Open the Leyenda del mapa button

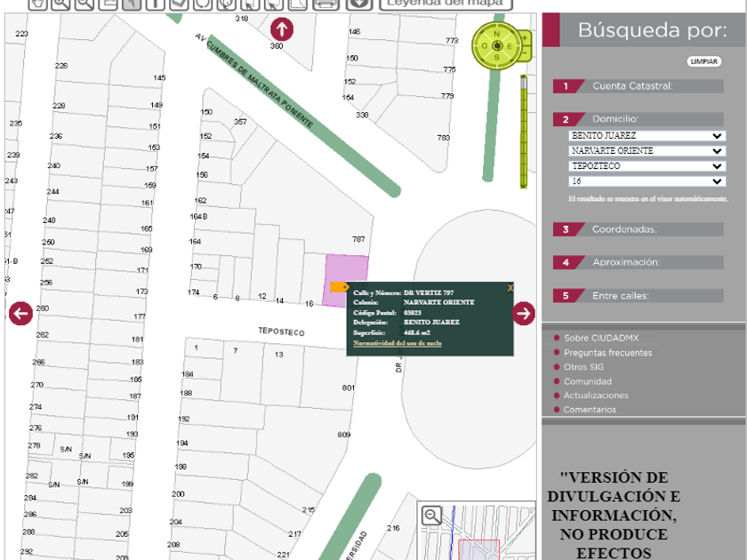(x=446, y=4)
